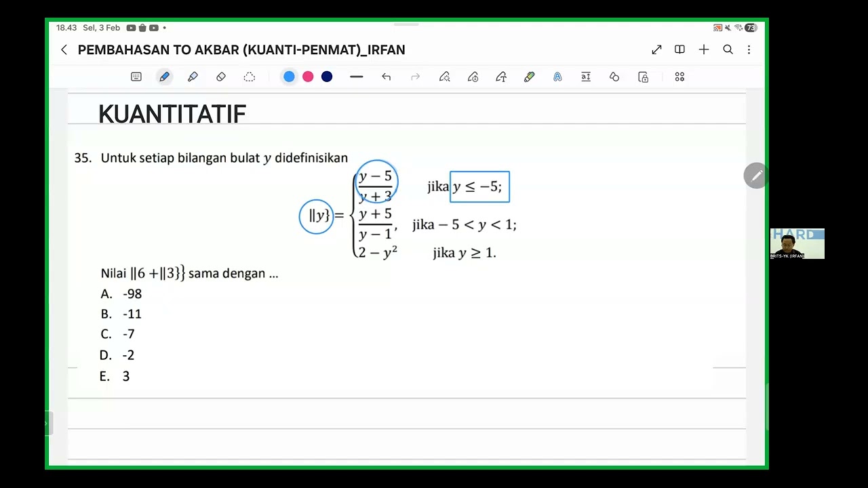Viewport: 868px width, 488px height.
Task: Select answer option B. -11
Action: (121, 314)
